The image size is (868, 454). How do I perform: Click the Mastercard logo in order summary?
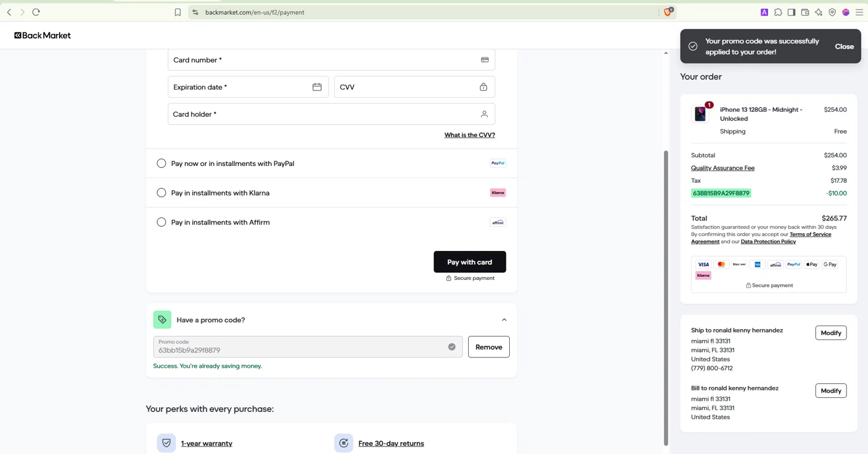tap(721, 264)
